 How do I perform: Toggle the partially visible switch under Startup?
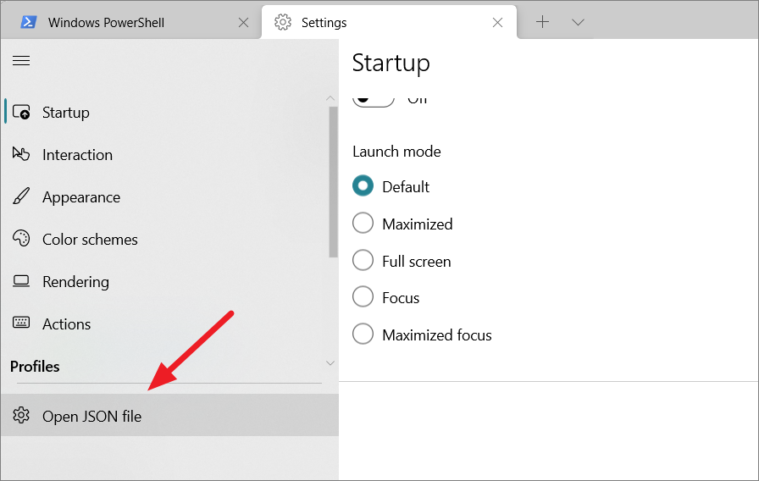pos(373,99)
